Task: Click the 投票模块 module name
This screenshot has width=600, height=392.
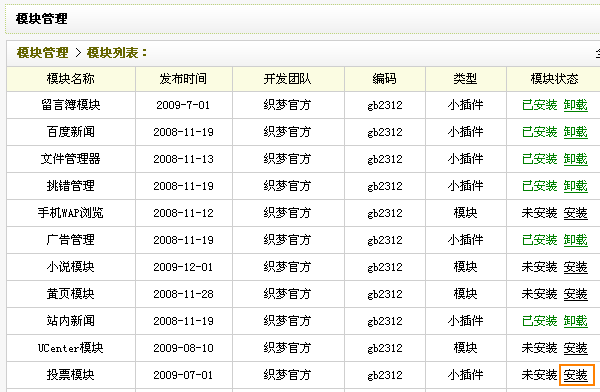Action: [x=71, y=375]
